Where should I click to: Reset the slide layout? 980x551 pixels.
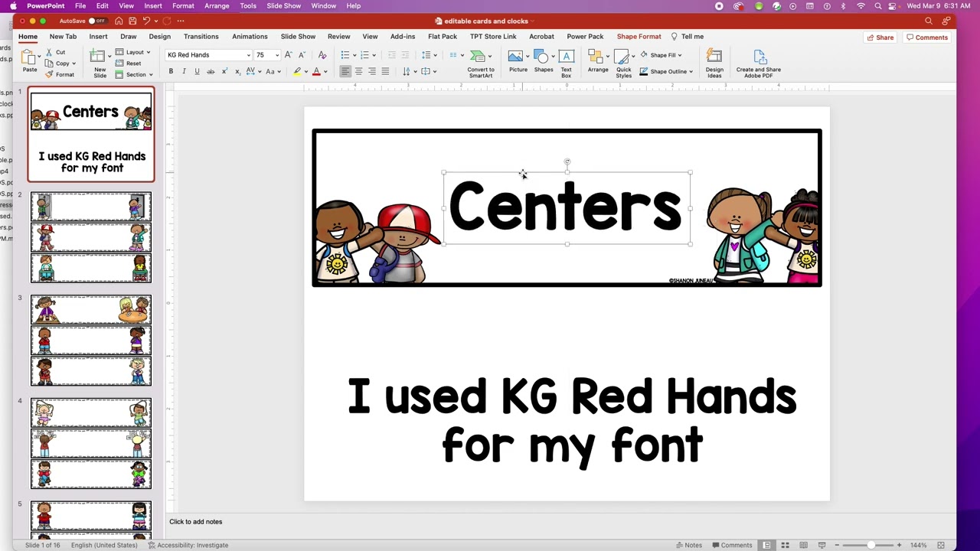(129, 64)
